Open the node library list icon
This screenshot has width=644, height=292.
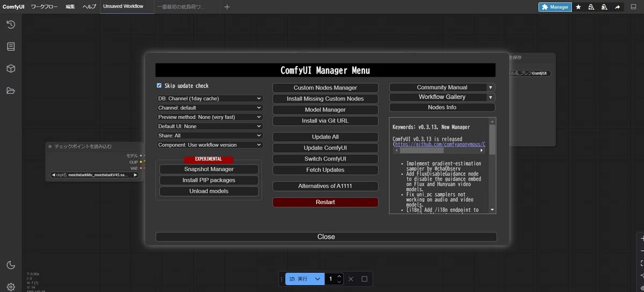point(11,47)
